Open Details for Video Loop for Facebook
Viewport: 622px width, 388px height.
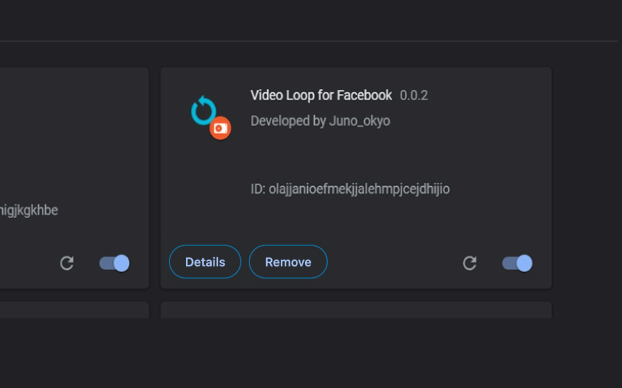(205, 262)
